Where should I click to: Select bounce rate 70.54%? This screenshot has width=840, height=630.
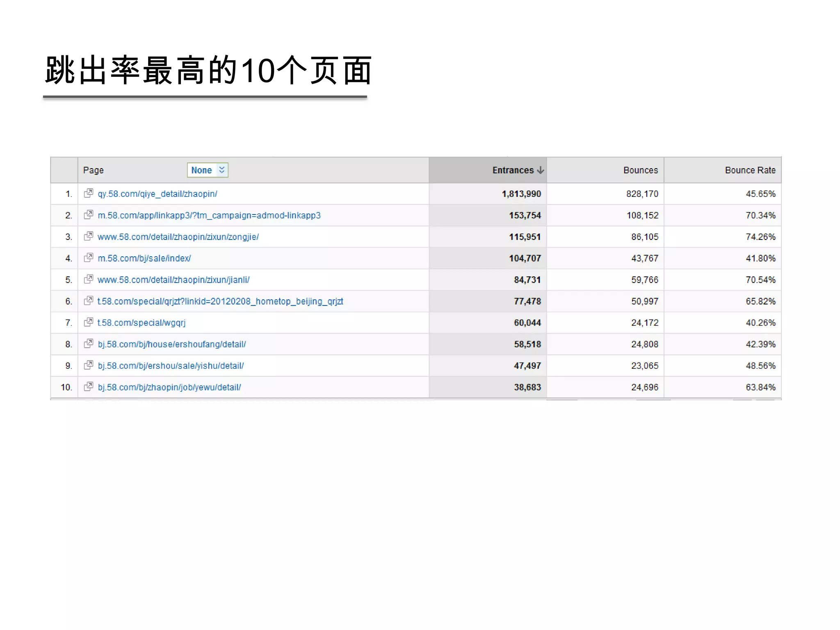[761, 280]
